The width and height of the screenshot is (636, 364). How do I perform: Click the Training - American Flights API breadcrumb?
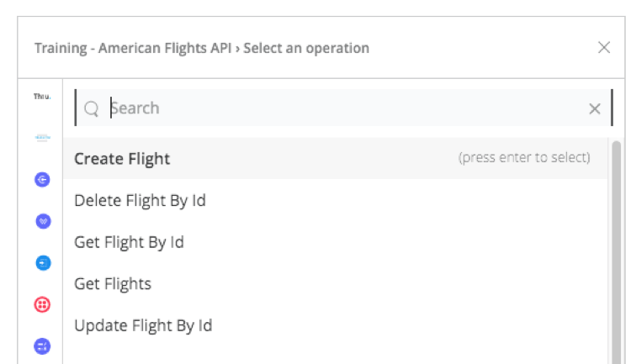(x=133, y=48)
